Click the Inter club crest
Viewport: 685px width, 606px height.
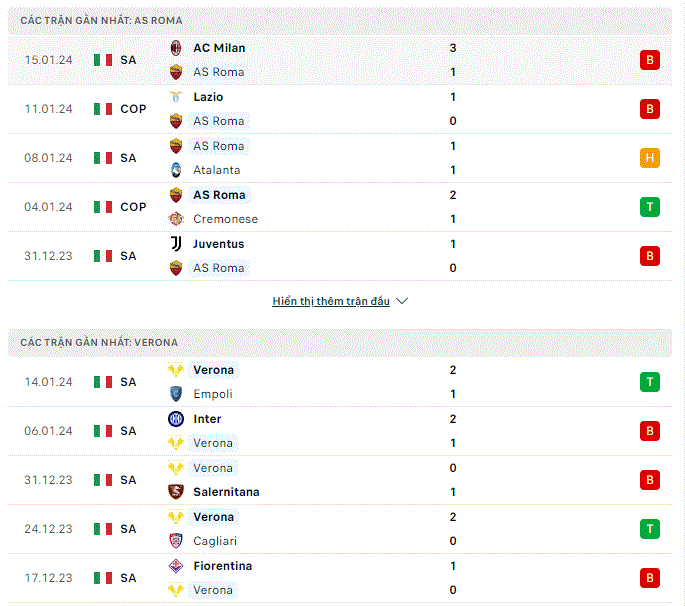pyautogui.click(x=176, y=419)
